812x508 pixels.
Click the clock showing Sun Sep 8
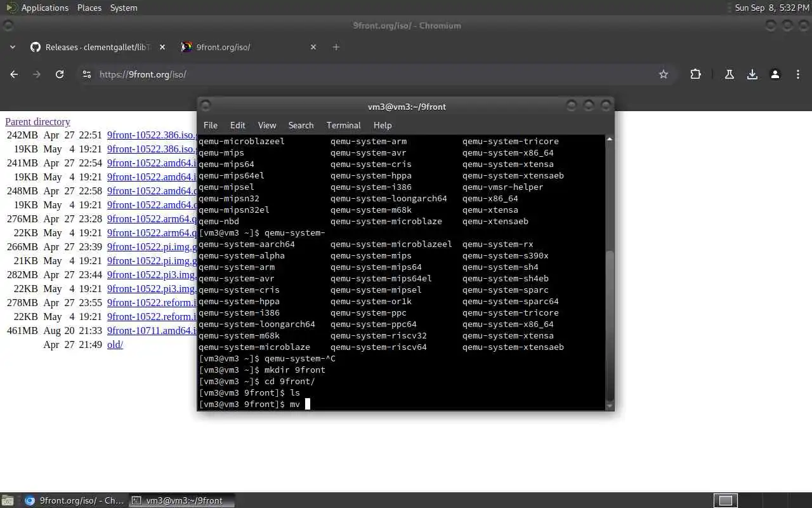pos(772,8)
